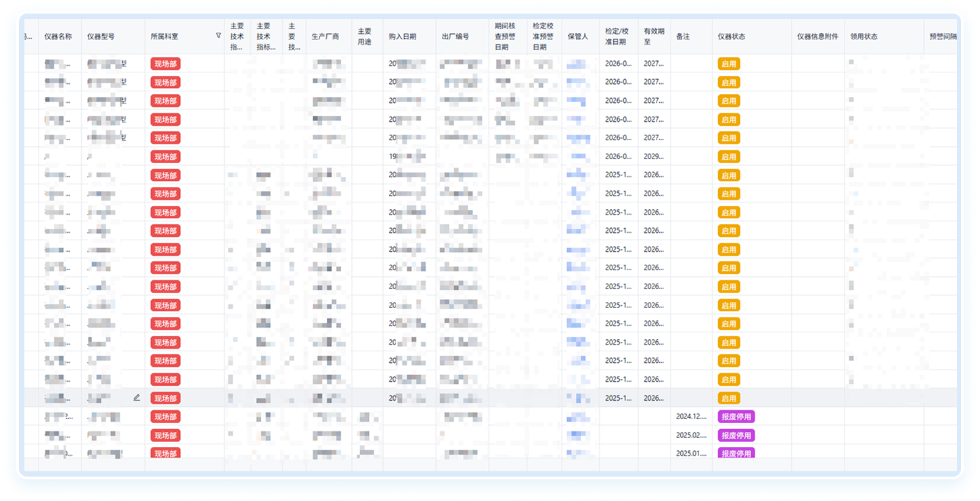Screen dimensions: 980x501
Task: Click the 2025.02 remark cell
Action: [690, 435]
